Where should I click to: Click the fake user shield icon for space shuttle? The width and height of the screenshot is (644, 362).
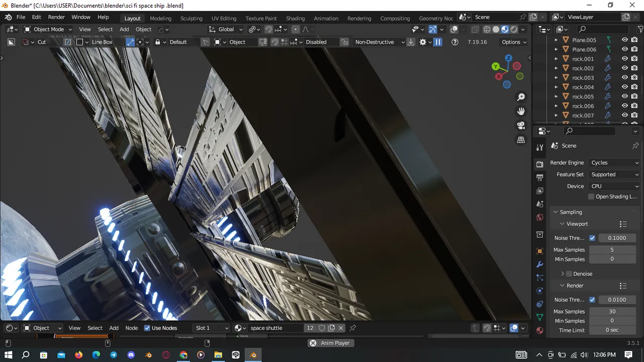point(321,328)
